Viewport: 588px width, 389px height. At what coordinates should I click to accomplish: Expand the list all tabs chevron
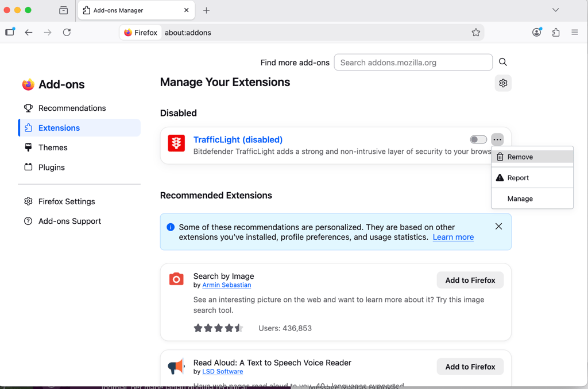tap(556, 10)
